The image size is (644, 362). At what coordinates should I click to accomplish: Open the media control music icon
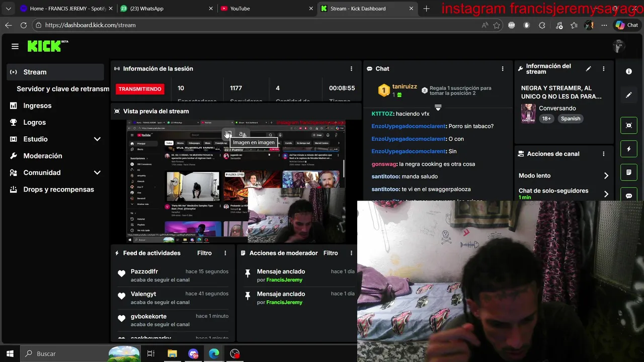558,25
